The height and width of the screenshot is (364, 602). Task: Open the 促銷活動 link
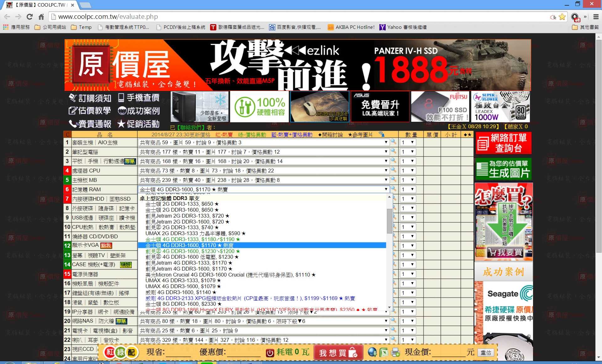pyautogui.click(x=139, y=124)
